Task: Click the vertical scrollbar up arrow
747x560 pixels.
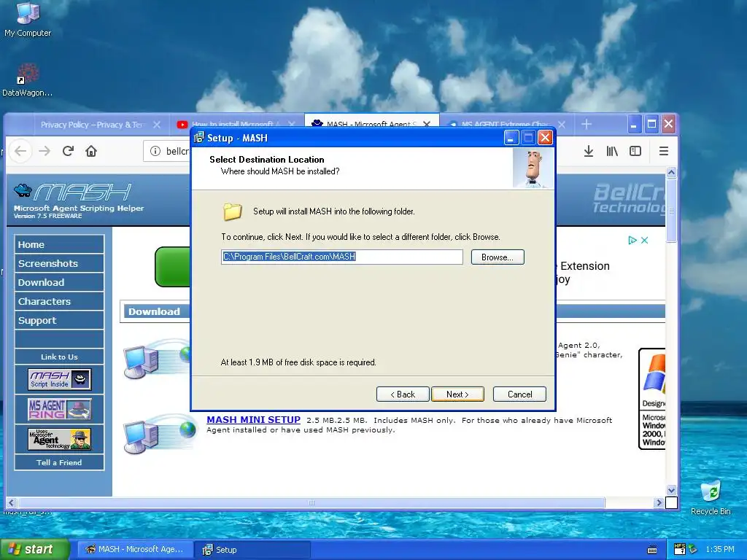Action: pyautogui.click(x=671, y=172)
